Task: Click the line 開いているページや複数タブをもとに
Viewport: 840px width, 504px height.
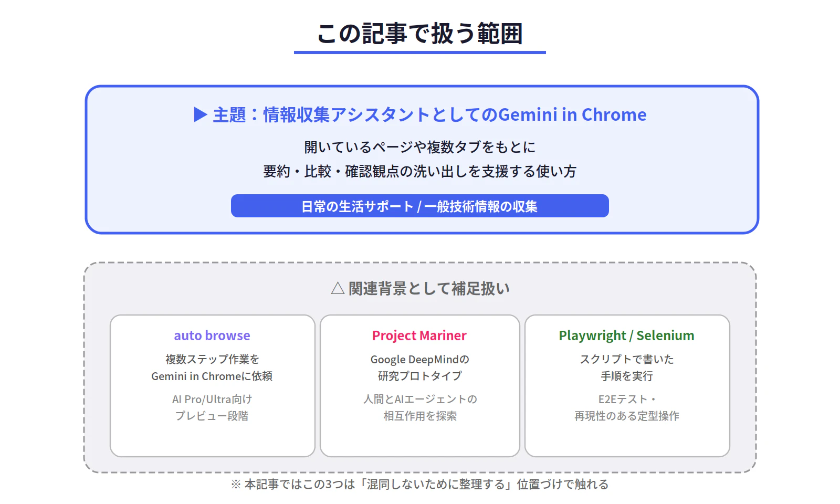Action: coord(420,147)
